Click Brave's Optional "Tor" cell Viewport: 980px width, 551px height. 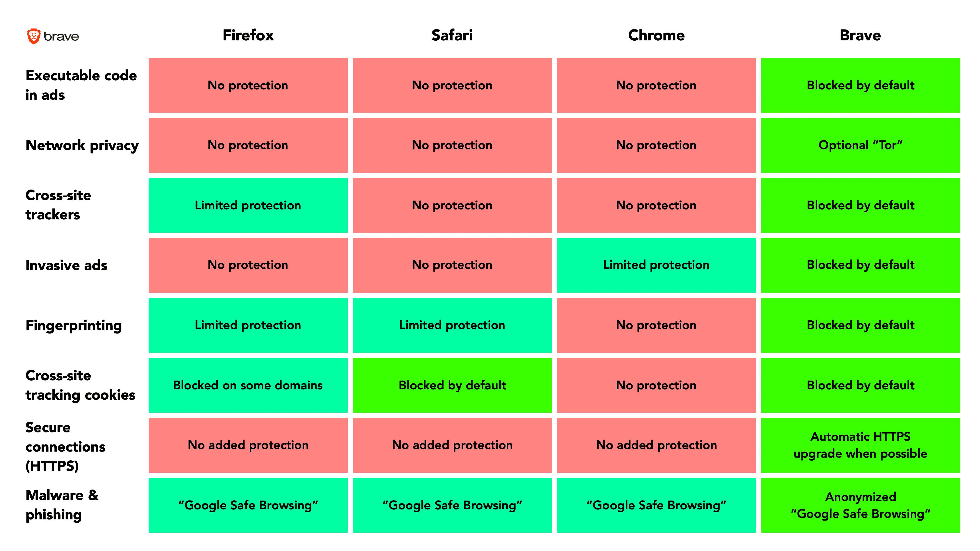[860, 145]
